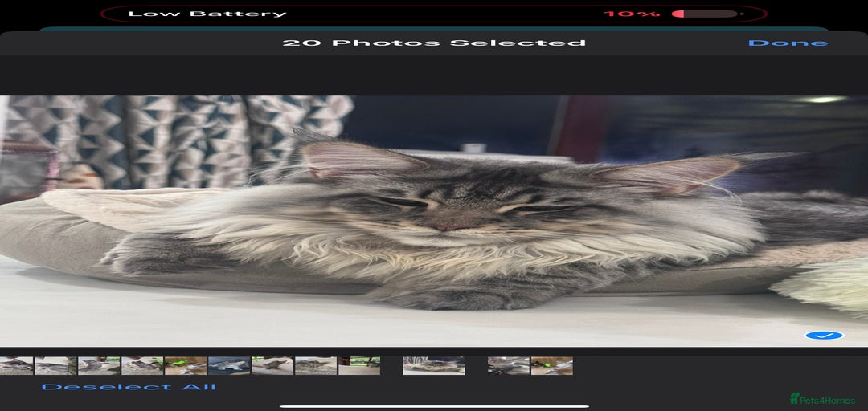Open the thumbnail with the dark blue-grey background

pyautogui.click(x=229, y=365)
